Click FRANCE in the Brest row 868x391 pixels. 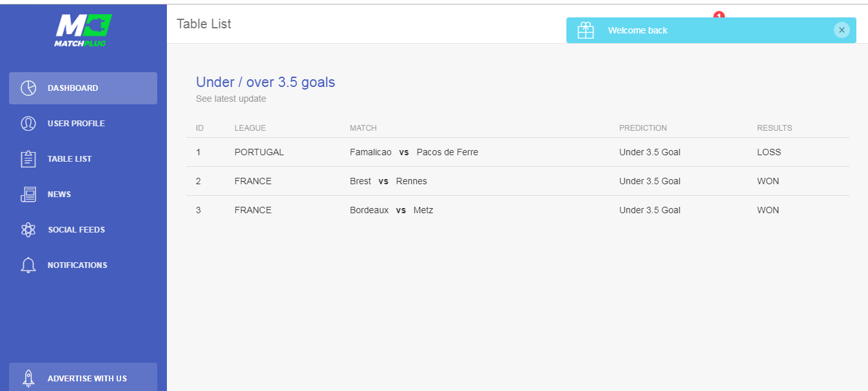point(253,181)
